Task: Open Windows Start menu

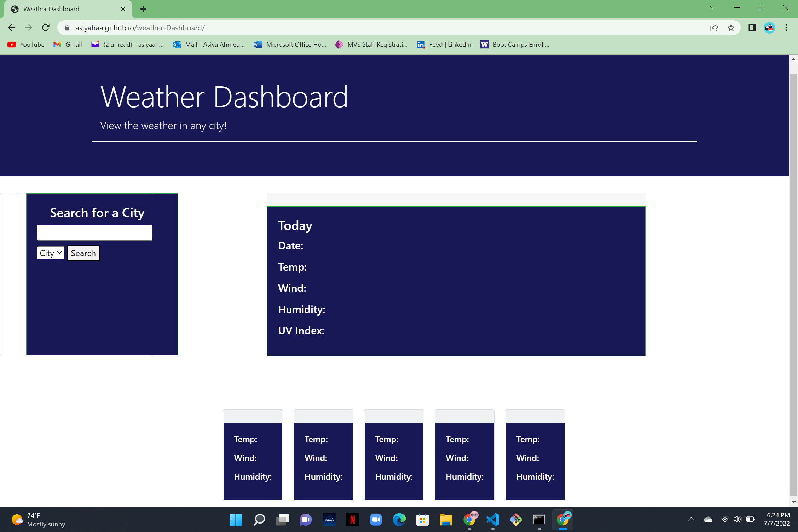Action: (x=236, y=520)
